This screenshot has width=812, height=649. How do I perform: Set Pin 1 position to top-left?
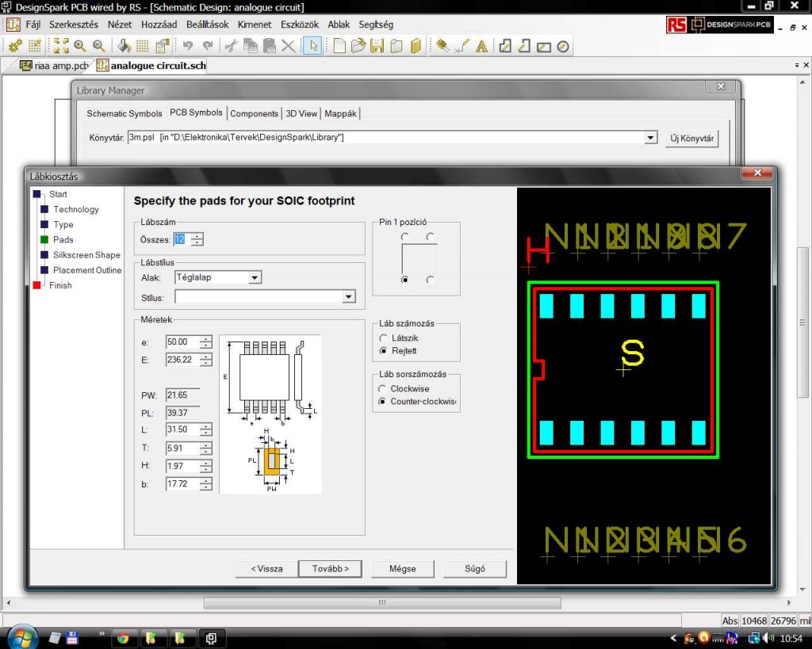(x=405, y=237)
